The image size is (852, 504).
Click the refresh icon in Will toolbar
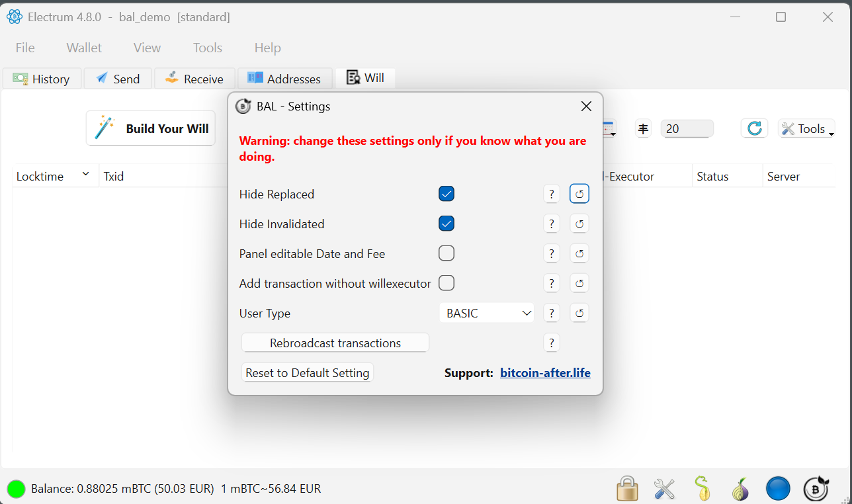(755, 128)
